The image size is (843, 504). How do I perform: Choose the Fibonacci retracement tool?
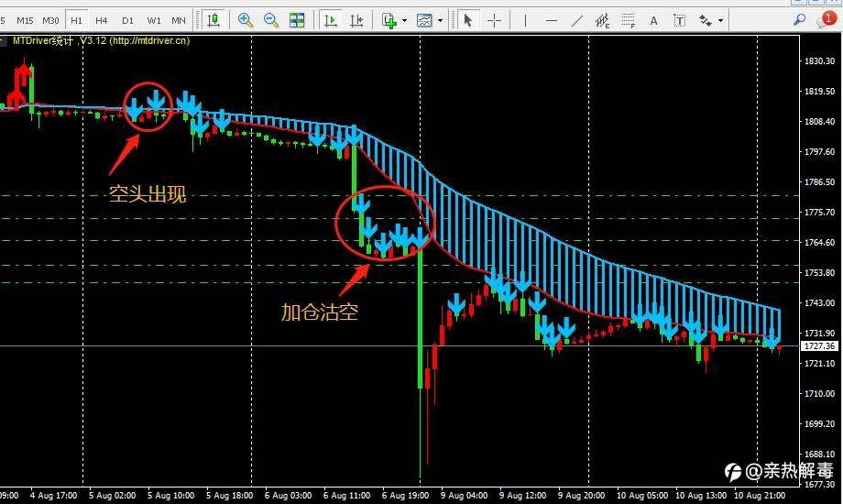[x=628, y=20]
